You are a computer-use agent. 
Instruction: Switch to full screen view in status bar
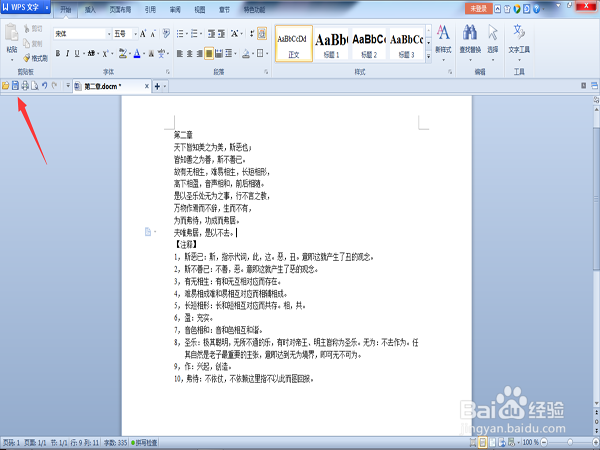coord(473,443)
